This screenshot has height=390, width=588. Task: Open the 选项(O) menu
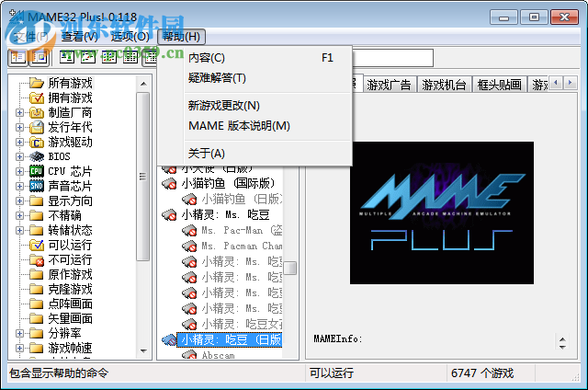(130, 37)
